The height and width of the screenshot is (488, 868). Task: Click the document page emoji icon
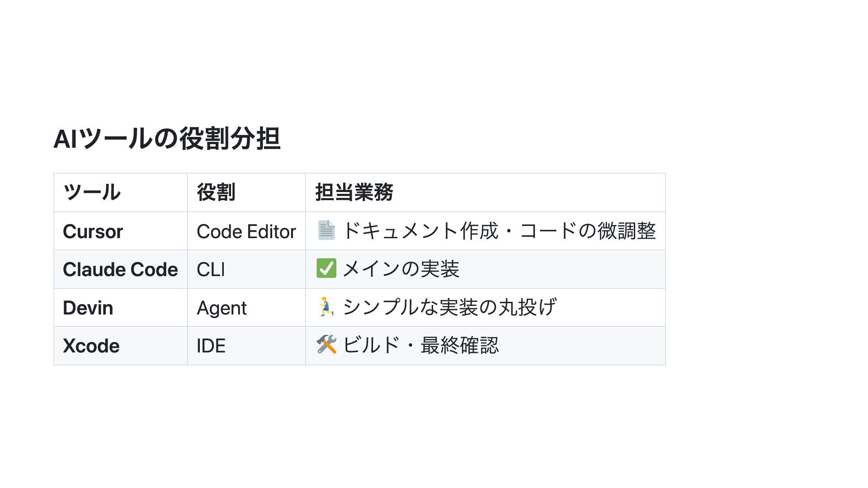(326, 230)
